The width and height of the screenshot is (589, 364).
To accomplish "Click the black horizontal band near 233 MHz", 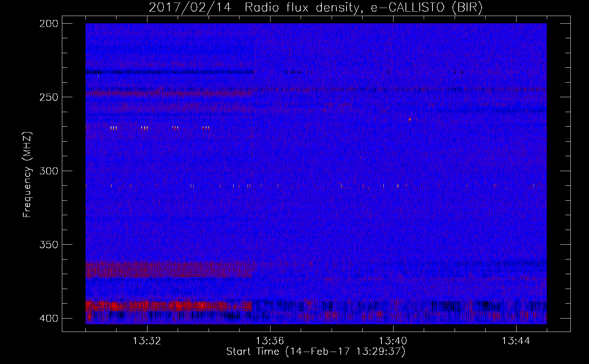I will click(170, 72).
